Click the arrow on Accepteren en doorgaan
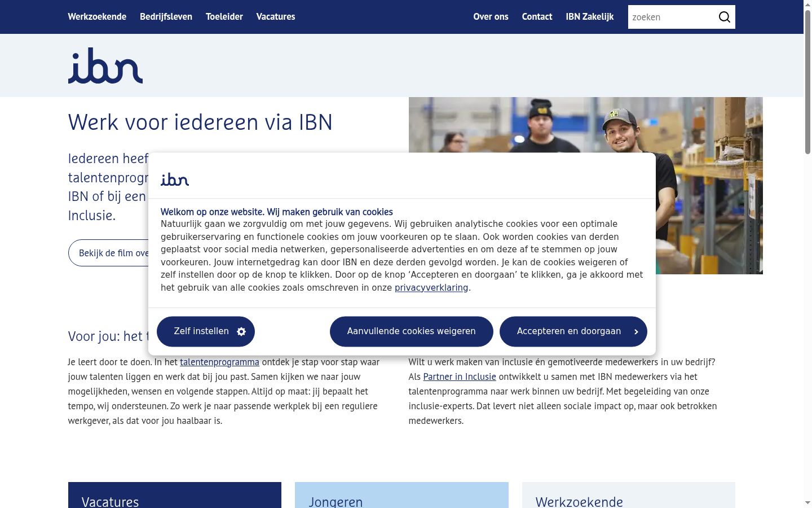This screenshot has width=812, height=508. pyautogui.click(x=636, y=331)
